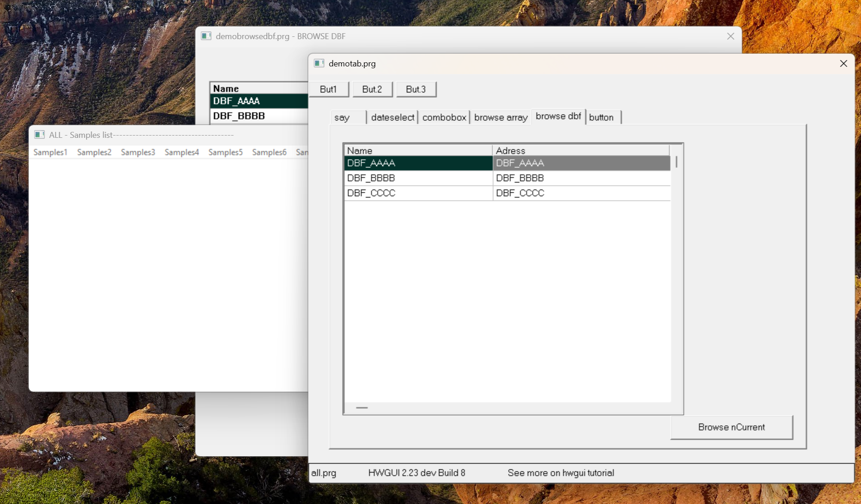The image size is (861, 504).
Task: Click the Adress column header
Action: 580,151
